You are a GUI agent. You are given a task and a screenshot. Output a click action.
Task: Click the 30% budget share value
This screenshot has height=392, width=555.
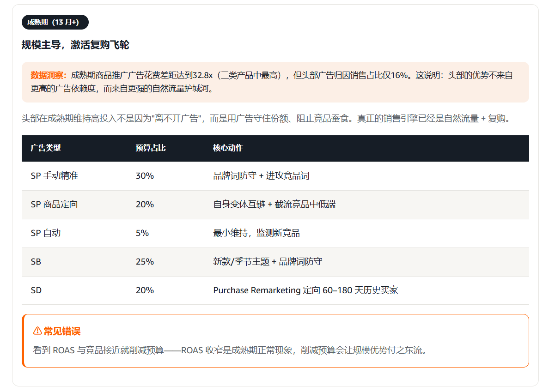[145, 176]
